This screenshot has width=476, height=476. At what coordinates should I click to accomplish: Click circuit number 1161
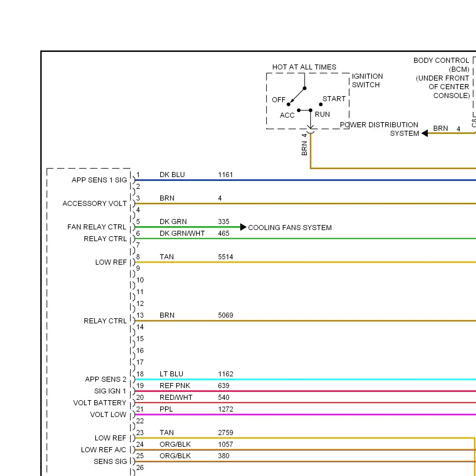pos(225,175)
